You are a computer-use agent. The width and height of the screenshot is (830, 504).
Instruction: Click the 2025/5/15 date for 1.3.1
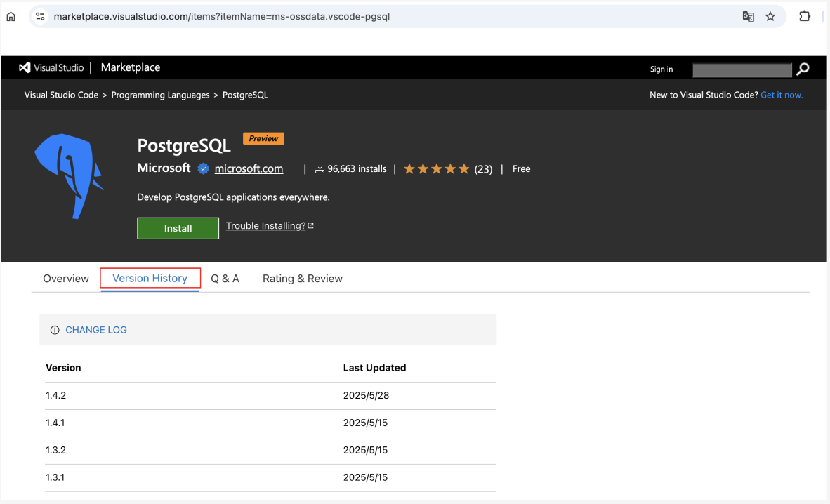(x=365, y=477)
